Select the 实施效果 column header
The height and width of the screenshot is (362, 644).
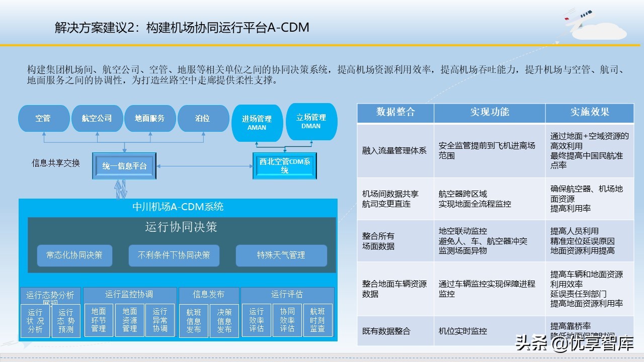point(589,113)
